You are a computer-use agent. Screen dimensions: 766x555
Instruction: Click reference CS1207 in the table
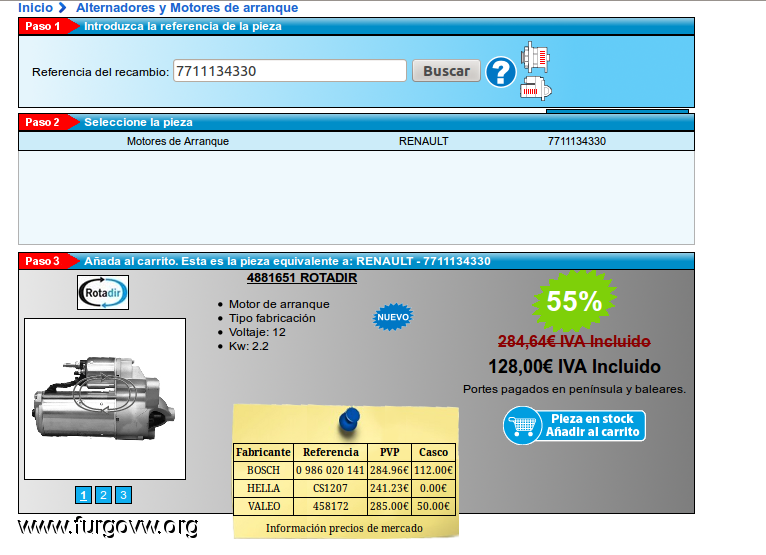point(330,489)
